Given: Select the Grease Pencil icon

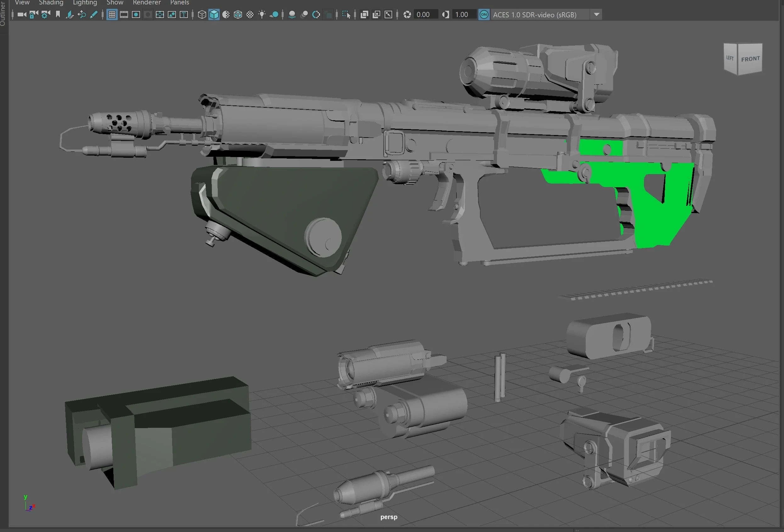Looking at the screenshot, I should click(x=94, y=14).
